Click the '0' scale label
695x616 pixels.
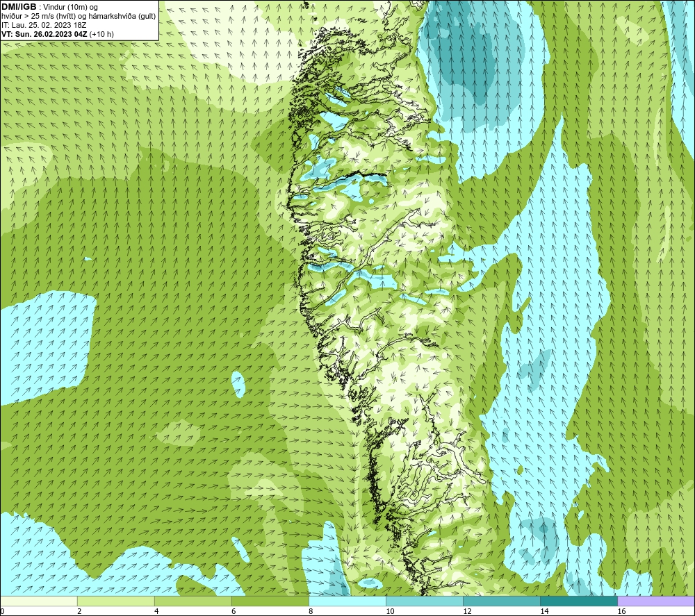2,612
